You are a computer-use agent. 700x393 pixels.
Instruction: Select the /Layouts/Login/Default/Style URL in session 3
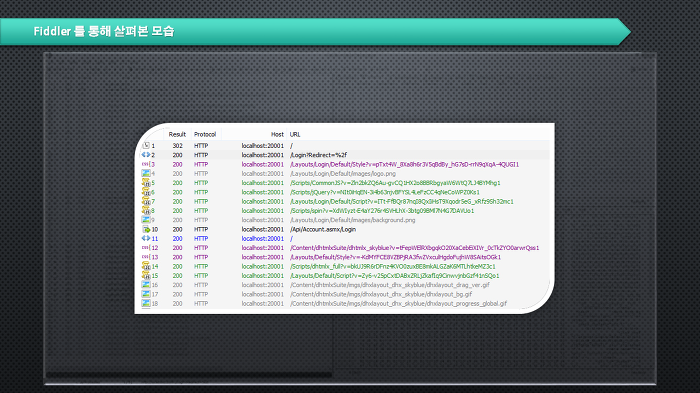(404, 164)
